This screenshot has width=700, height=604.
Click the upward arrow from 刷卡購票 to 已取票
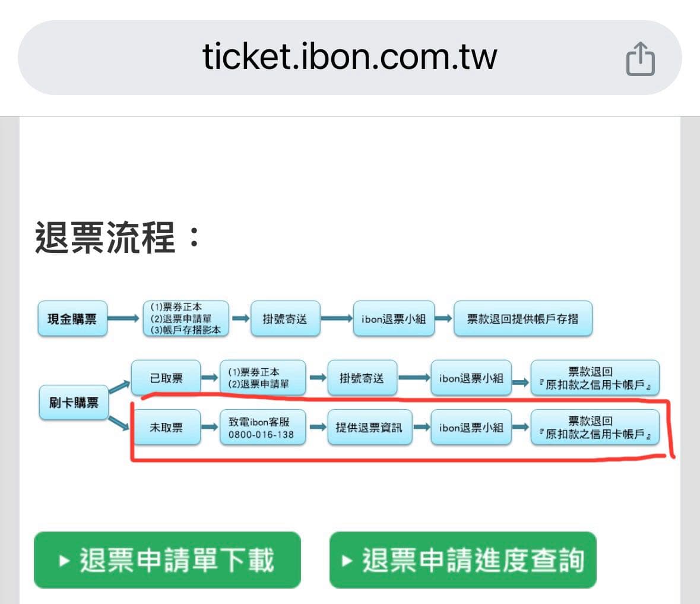119,387
